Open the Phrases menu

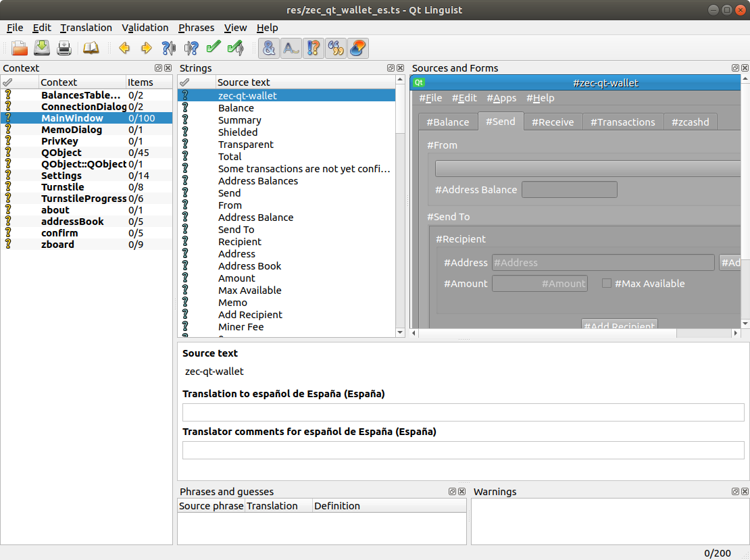(x=196, y=28)
